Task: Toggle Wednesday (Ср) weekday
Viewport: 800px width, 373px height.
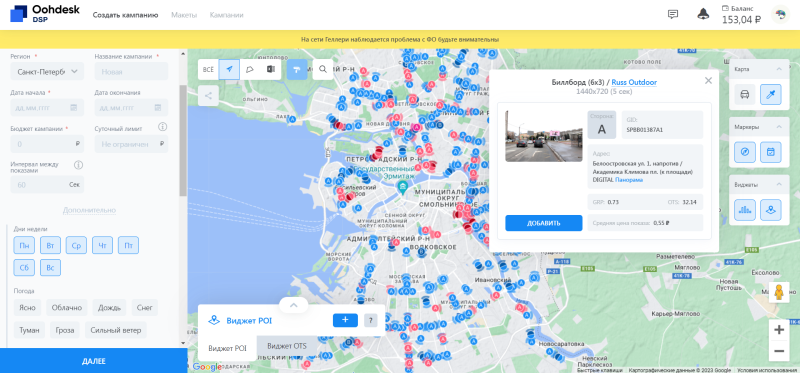Action: coord(76,245)
